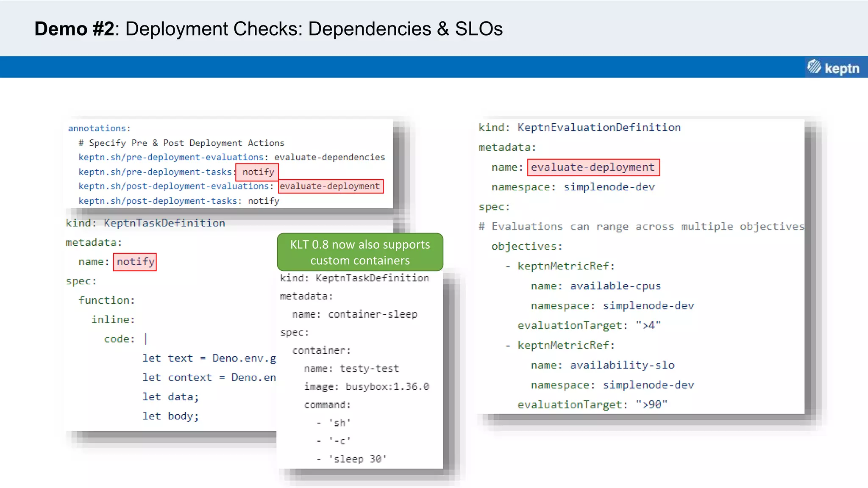Image resolution: width=868 pixels, height=488 pixels.
Task: Click 'evaluationTarget: ">90"'
Action: click(x=593, y=405)
